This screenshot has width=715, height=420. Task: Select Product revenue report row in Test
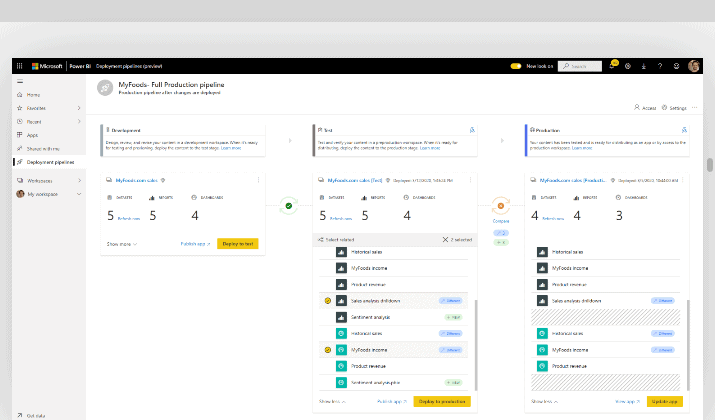tap(394, 285)
